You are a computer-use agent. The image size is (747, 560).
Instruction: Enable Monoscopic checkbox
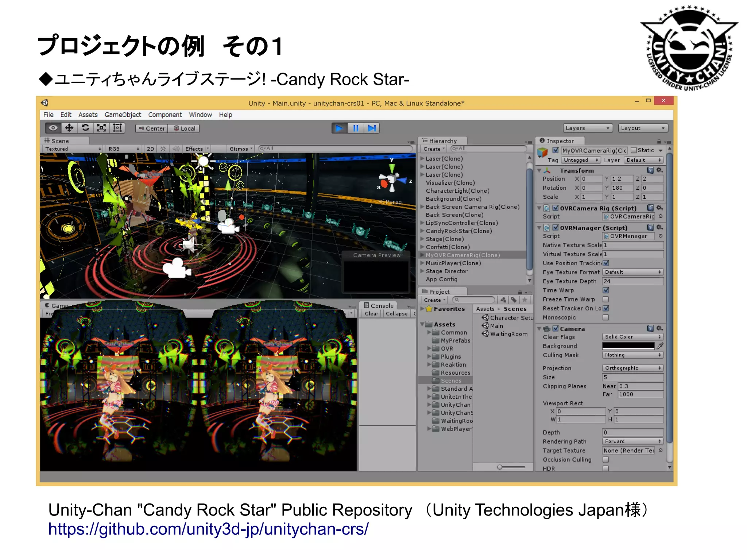[x=606, y=317]
